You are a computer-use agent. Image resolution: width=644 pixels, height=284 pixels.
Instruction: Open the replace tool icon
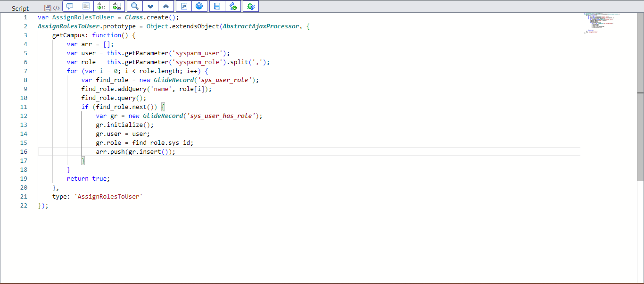[101, 6]
